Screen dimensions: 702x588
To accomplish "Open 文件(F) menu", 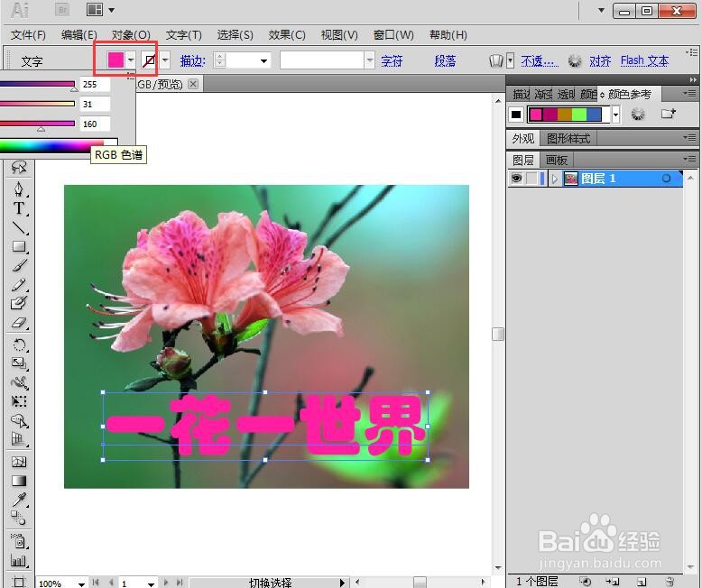I will click(x=28, y=35).
